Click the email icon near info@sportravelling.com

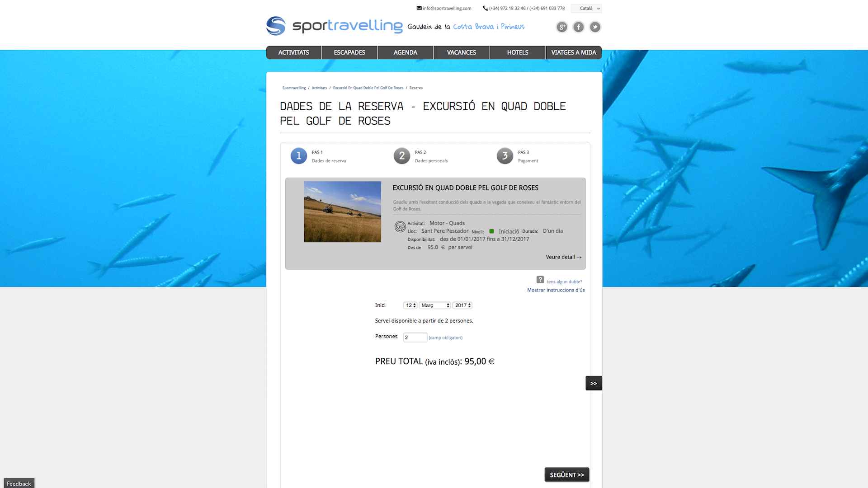pyautogui.click(x=418, y=8)
